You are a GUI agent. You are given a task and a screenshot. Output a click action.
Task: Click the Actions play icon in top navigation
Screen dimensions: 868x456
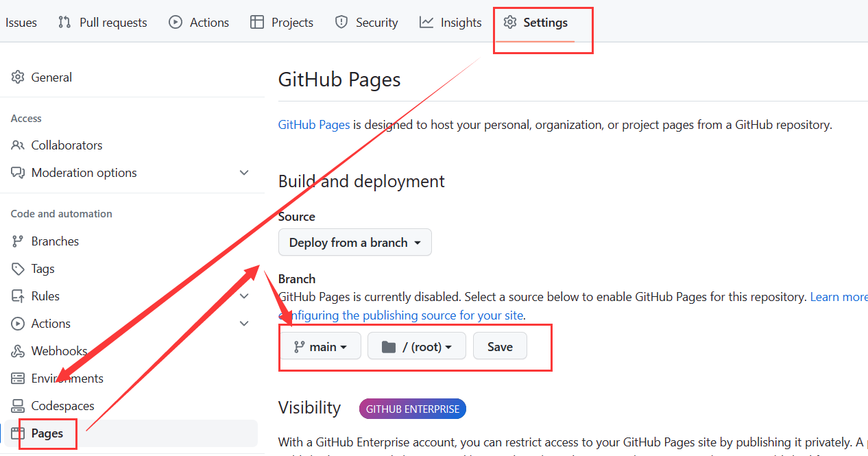[x=176, y=23]
